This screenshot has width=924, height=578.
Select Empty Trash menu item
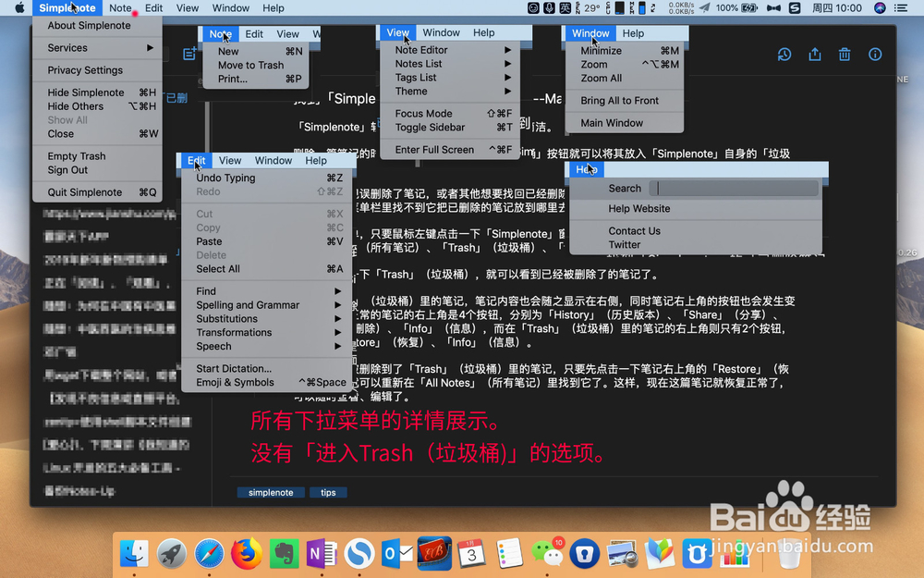98,156
